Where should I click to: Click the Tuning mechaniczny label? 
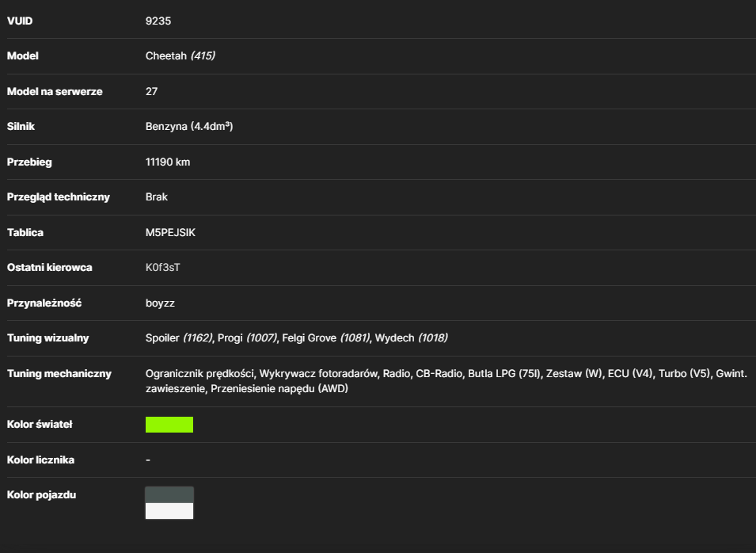tap(59, 373)
